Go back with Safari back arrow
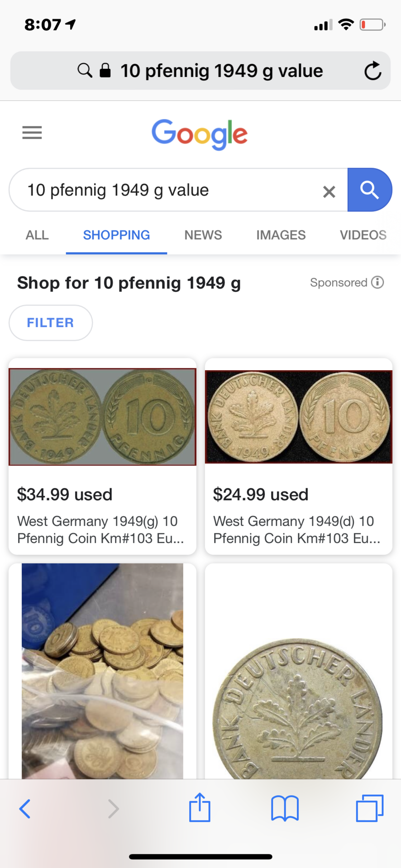The width and height of the screenshot is (401, 868). (x=25, y=809)
